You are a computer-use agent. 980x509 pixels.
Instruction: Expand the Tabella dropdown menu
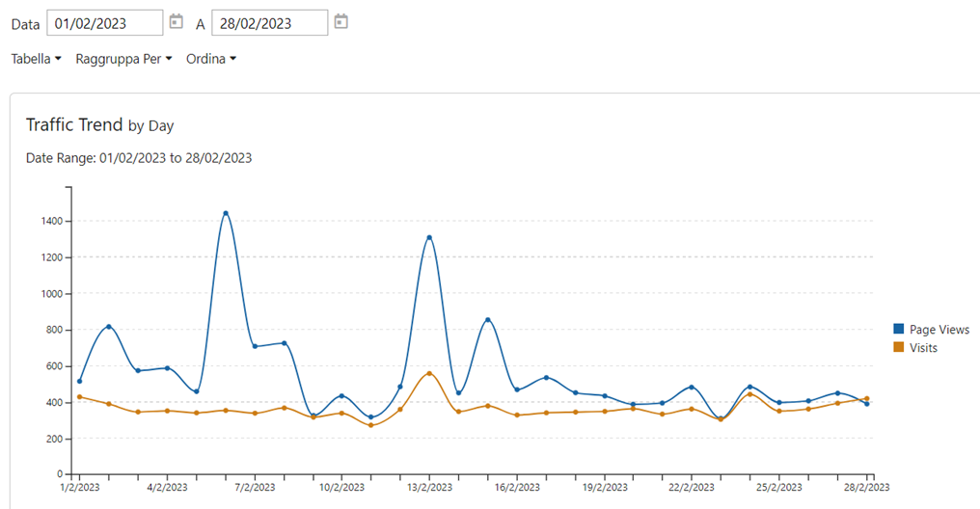click(36, 59)
